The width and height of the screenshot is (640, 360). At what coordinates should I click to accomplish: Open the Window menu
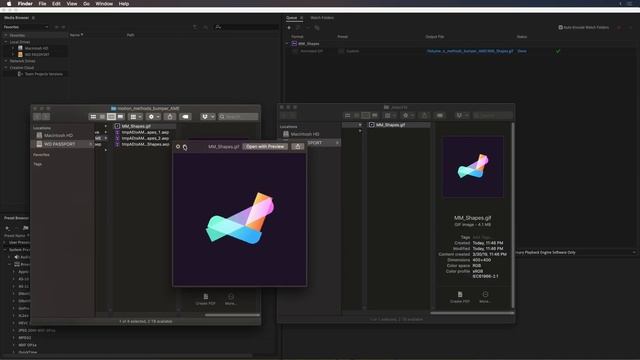(x=104, y=4)
